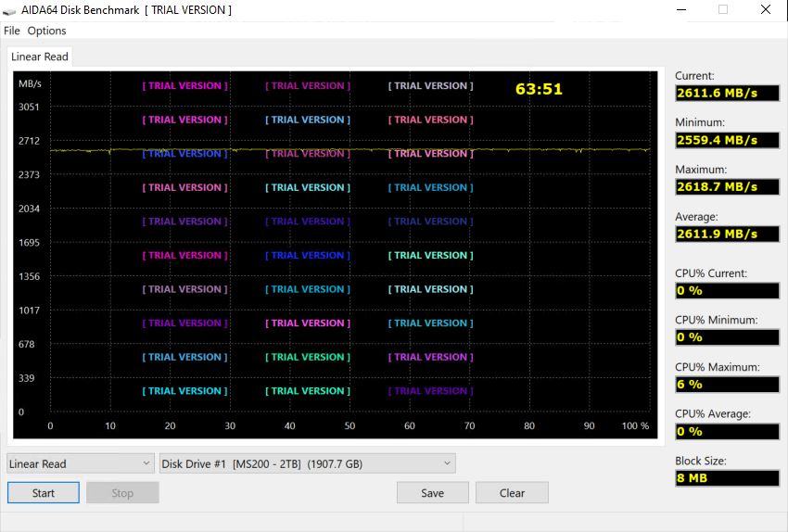Image resolution: width=788 pixels, height=532 pixels.
Task: Click the Block Size label
Action: [x=700, y=462]
